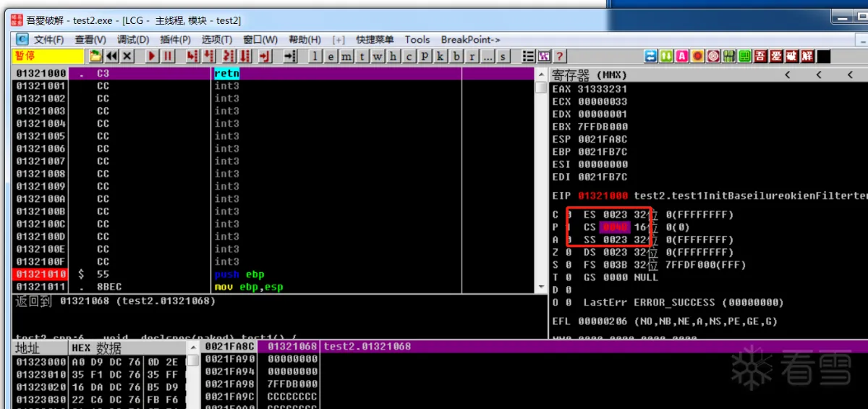The image size is (868, 409).
Task: Open the Log window with the l button
Action: pyautogui.click(x=315, y=56)
